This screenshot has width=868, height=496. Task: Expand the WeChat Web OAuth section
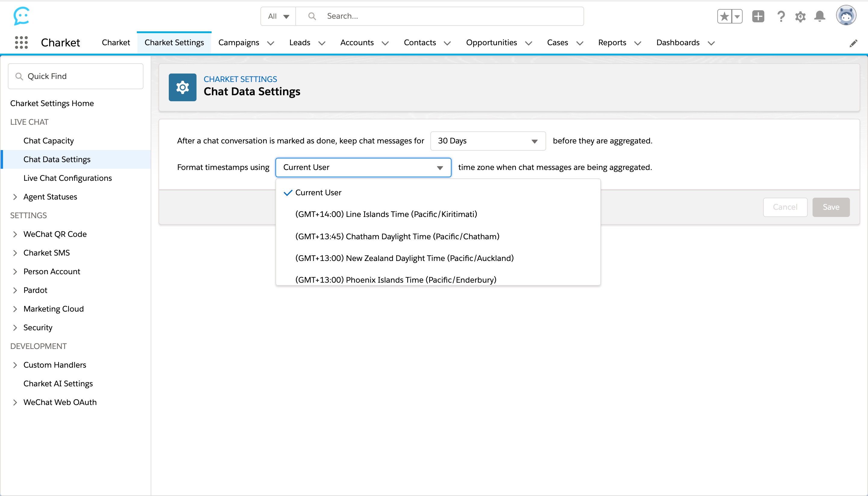coord(15,402)
